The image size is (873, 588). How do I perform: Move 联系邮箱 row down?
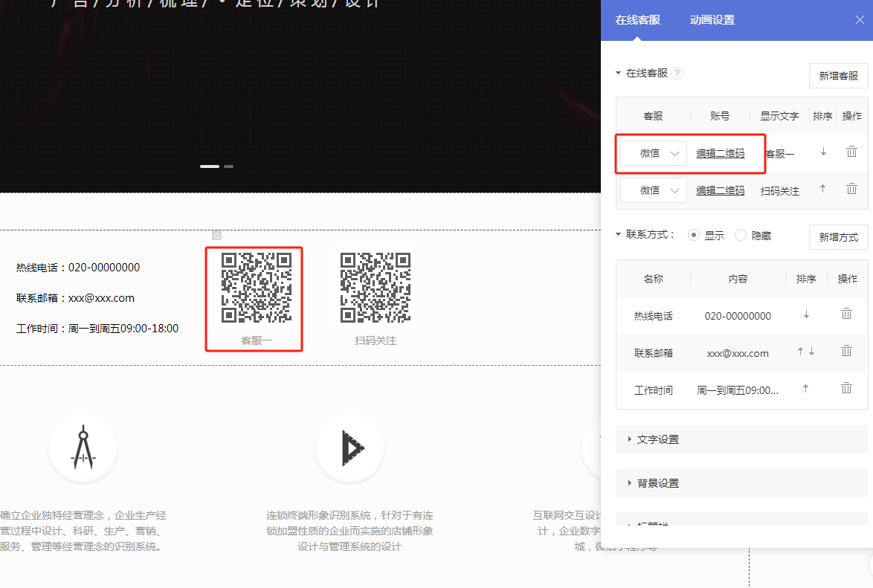[812, 352]
